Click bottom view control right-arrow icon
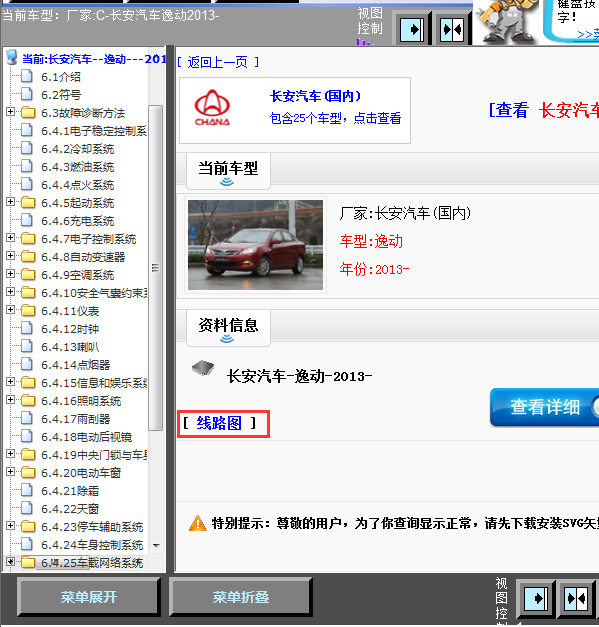Image resolution: width=599 pixels, height=627 pixels. click(x=535, y=598)
